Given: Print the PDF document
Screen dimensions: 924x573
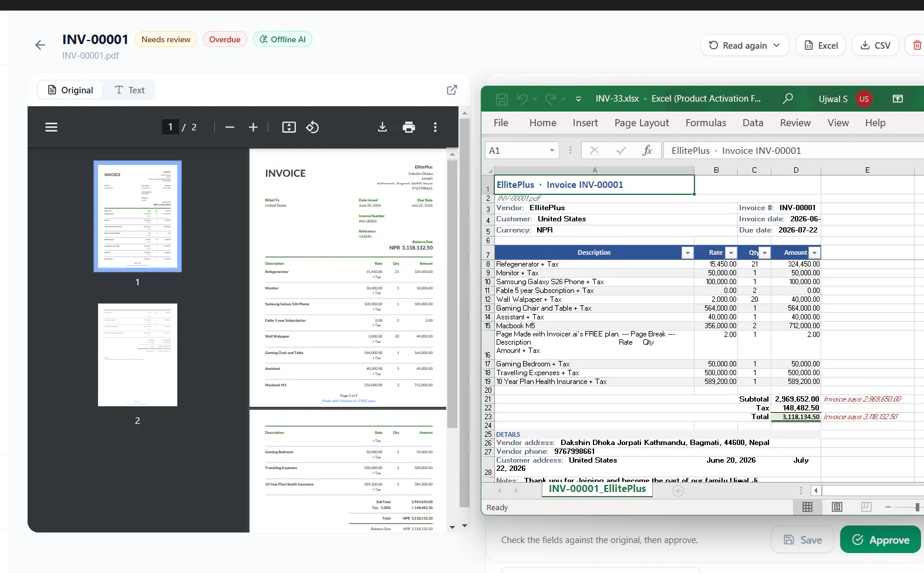Looking at the screenshot, I should click(x=409, y=127).
